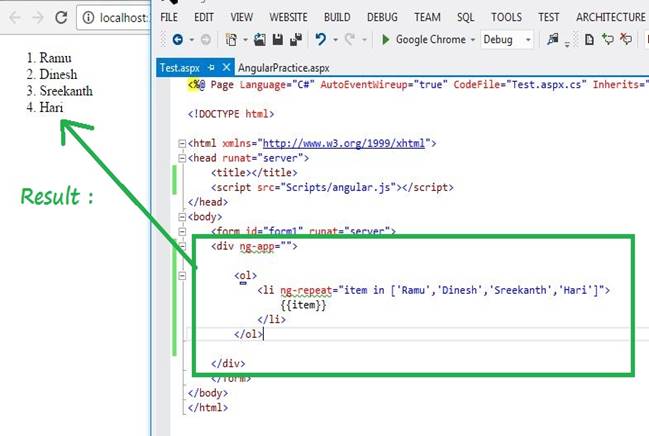
Task: Toggle the pin icon on Test.aspx tab
Action: (x=211, y=67)
